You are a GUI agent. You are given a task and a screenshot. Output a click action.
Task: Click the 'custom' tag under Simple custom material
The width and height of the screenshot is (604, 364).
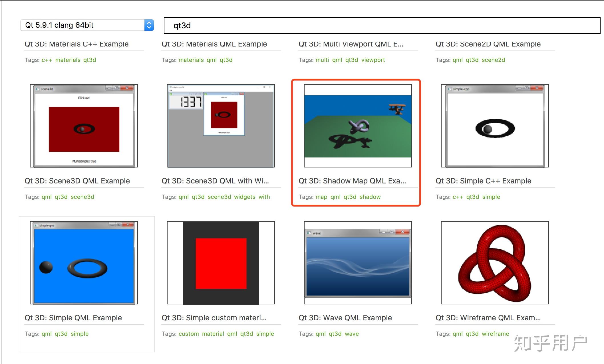pos(189,334)
